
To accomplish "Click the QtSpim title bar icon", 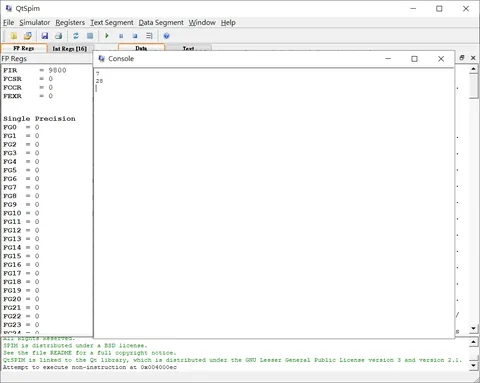I will pos(9,8).
